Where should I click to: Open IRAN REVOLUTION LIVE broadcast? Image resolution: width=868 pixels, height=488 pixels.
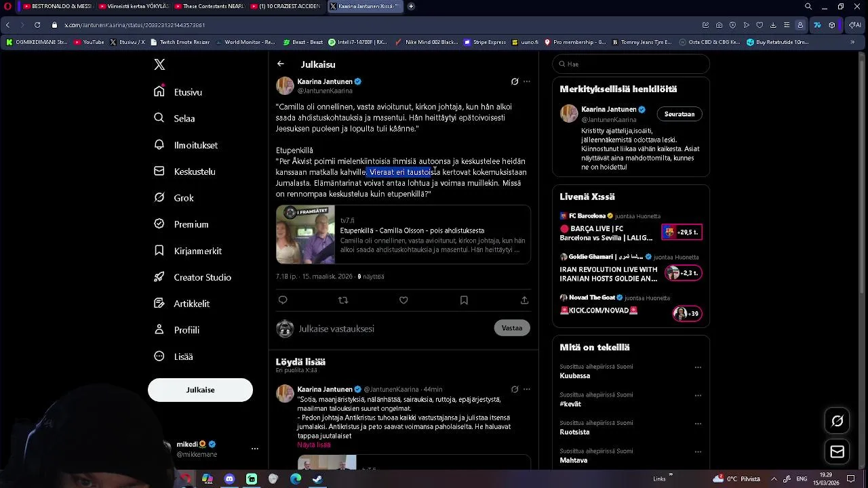tap(631, 268)
